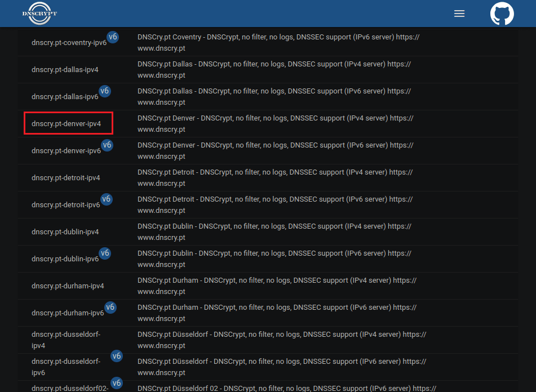Screen dimensions: 536x392
Task: Click Durham IPv6 server description
Action: (277, 313)
